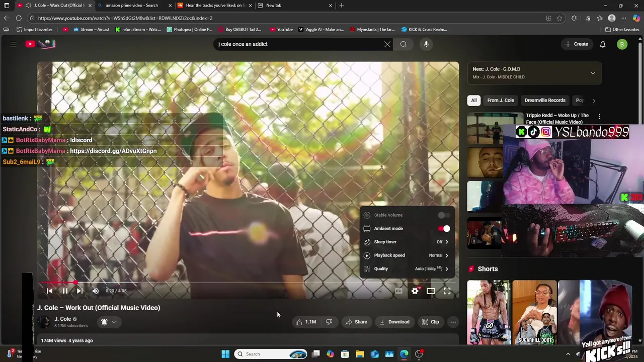The width and height of the screenshot is (644, 362).
Task: Submit search with magnifying glass button
Action: click(404, 44)
